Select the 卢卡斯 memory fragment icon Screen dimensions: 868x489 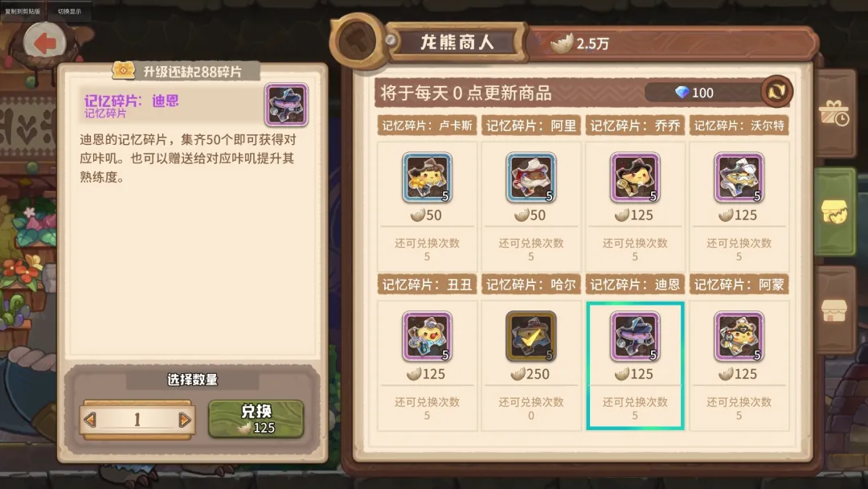427,177
